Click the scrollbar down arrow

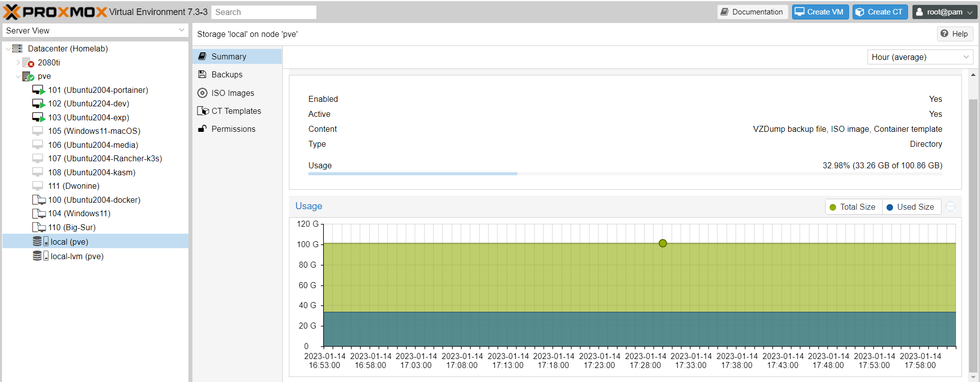tap(973, 377)
